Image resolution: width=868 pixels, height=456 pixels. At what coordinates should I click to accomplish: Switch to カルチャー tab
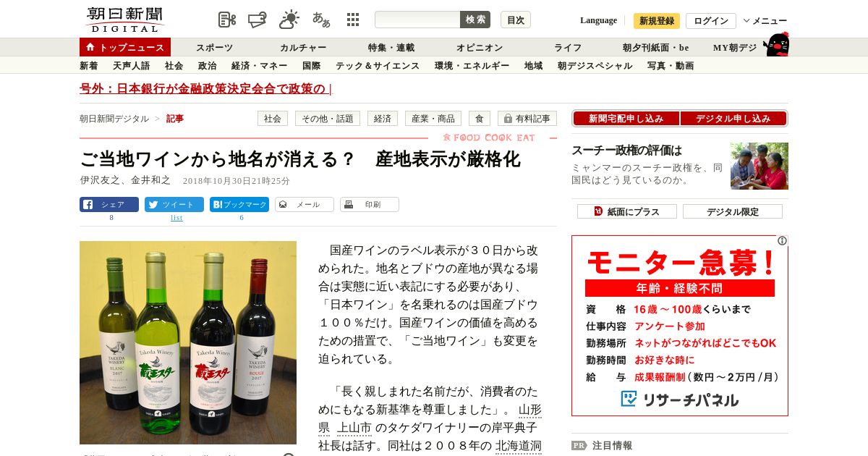[303, 47]
